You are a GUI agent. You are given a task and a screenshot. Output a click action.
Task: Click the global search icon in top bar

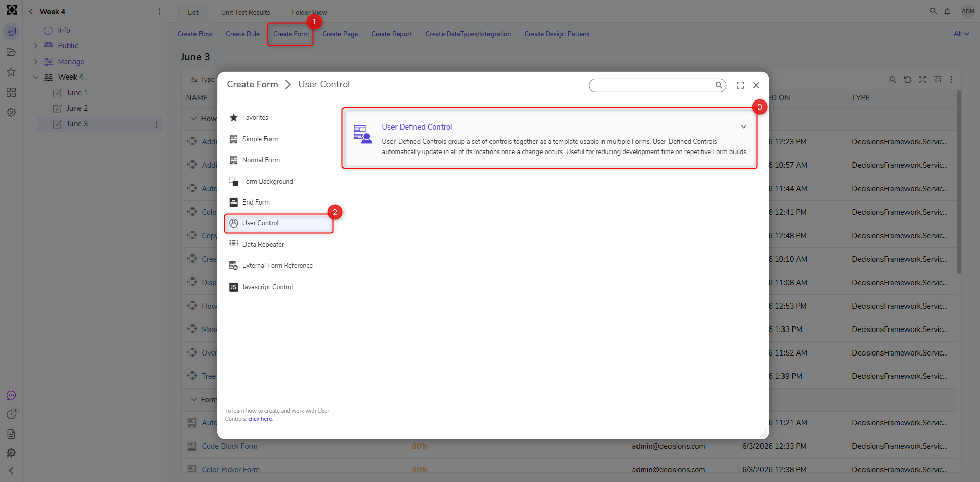[933, 11]
